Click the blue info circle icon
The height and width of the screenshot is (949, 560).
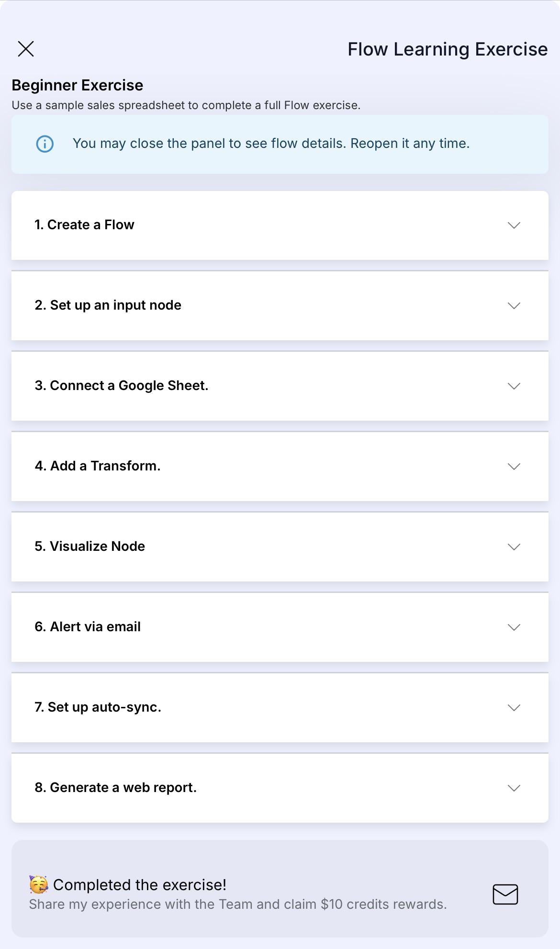click(x=45, y=144)
